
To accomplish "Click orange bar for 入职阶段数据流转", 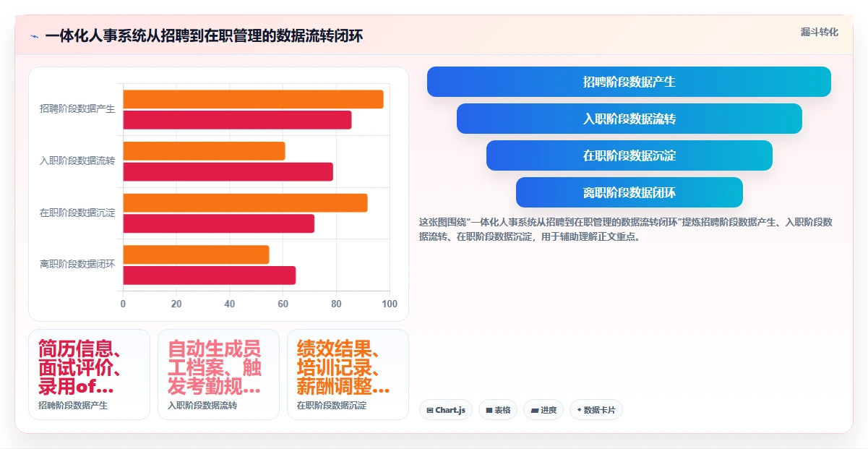I will [x=204, y=151].
